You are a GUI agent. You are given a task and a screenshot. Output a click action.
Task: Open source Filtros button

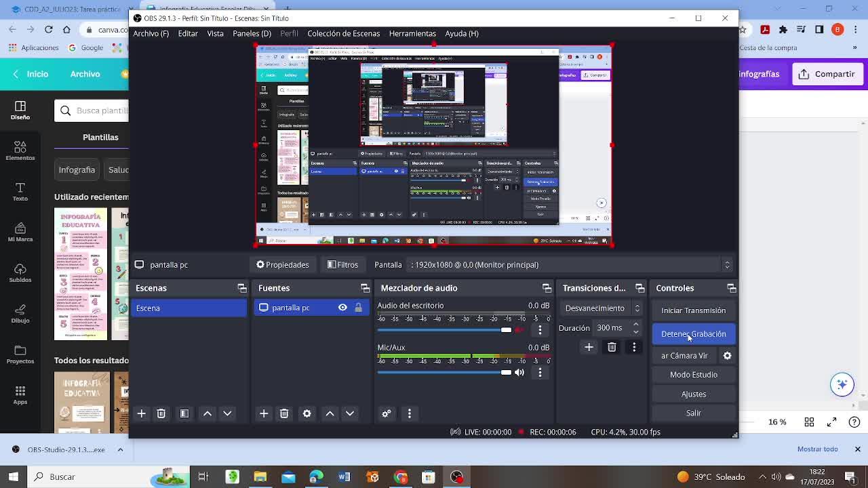click(342, 265)
